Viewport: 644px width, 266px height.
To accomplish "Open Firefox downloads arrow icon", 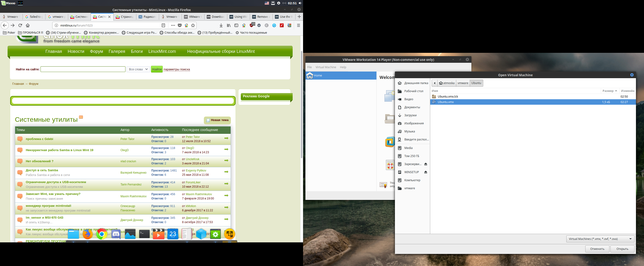I will pos(221,25).
